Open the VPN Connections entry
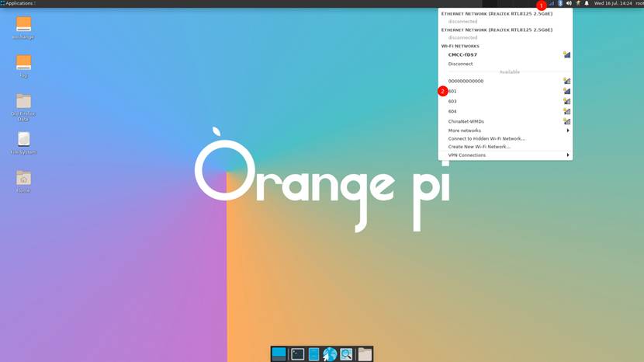Screen dimensions: 644x362 click(x=505, y=155)
